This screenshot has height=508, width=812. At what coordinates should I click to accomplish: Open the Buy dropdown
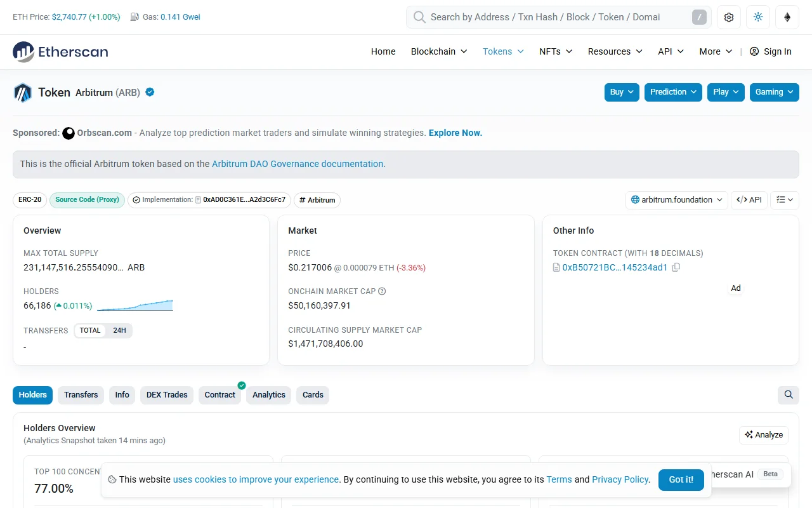pos(622,92)
